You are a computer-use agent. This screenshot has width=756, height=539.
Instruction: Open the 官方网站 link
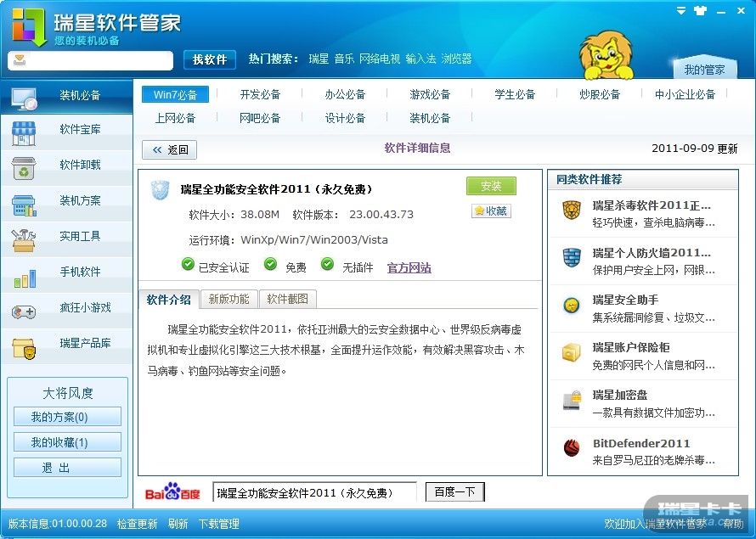409,268
